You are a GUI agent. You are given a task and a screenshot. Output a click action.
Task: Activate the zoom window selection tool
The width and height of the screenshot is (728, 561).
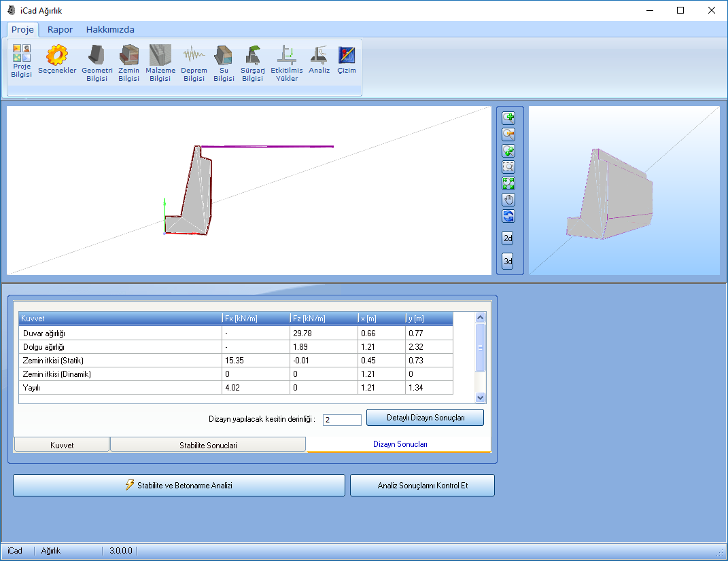click(508, 166)
